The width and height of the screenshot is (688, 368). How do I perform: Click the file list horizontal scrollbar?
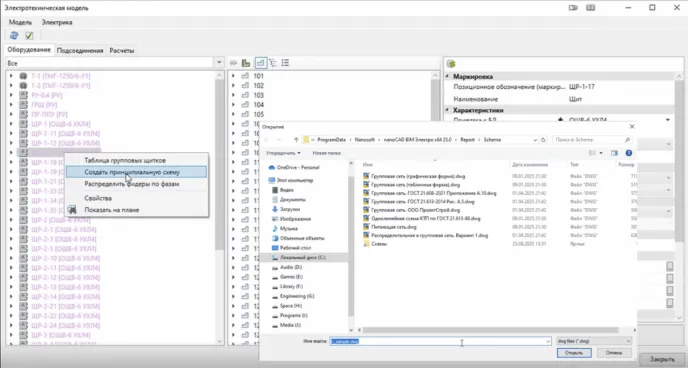(491, 330)
